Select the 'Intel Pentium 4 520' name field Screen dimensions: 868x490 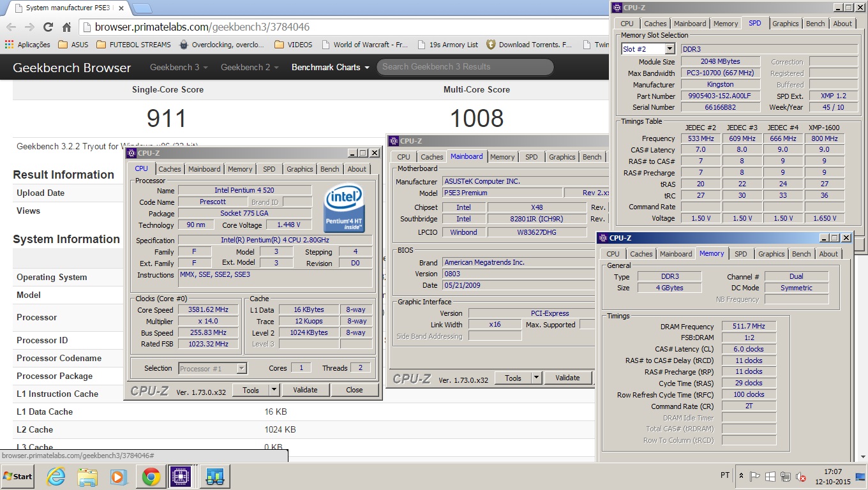tap(244, 190)
